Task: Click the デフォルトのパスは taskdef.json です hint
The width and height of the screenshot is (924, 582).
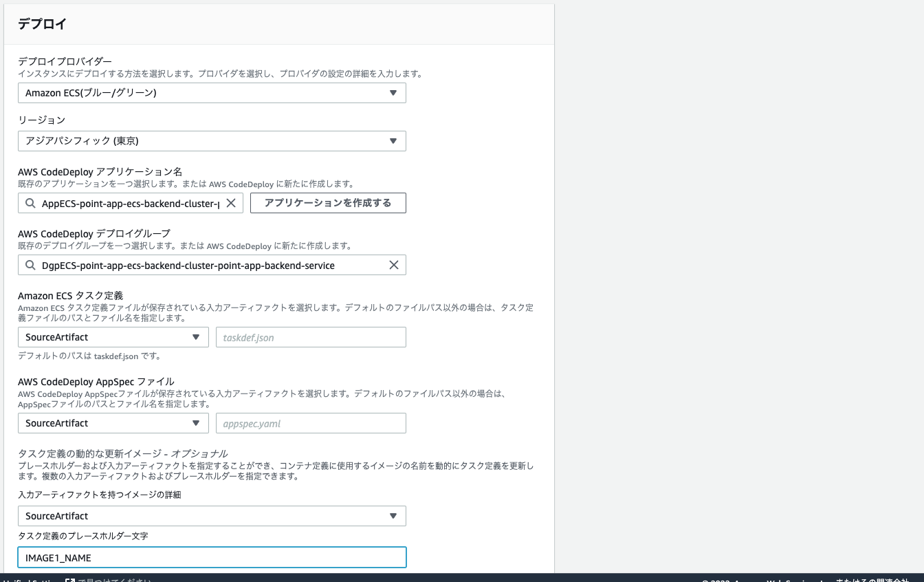Action: click(89, 356)
